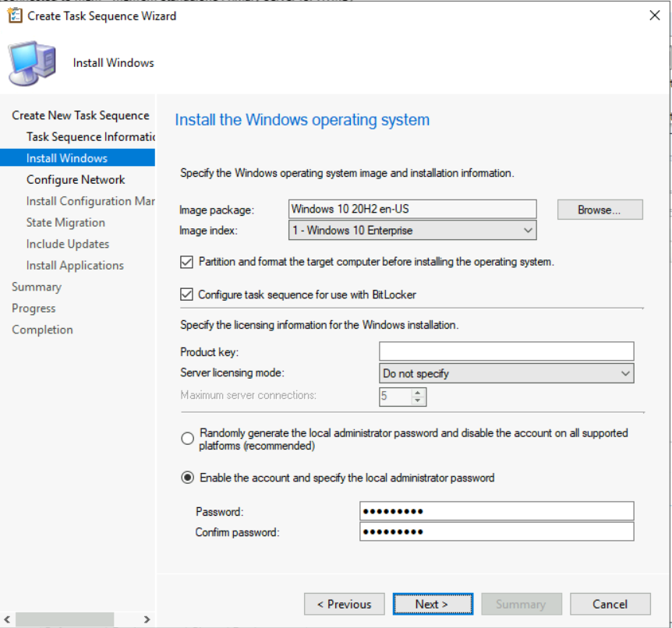Click the Install Windows computer icon

[33, 63]
